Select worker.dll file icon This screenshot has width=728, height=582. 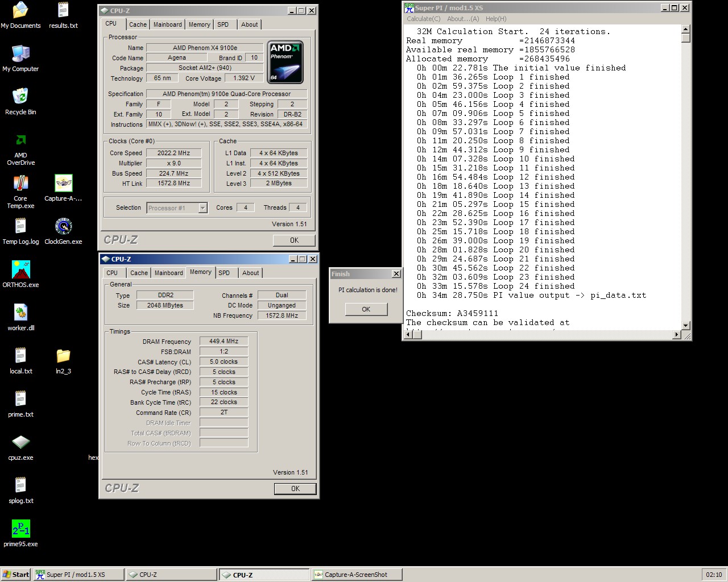pos(20,318)
